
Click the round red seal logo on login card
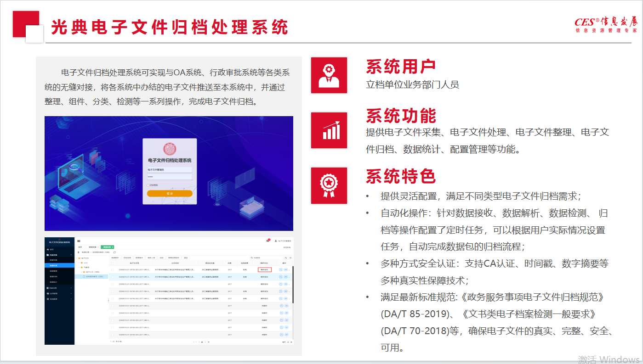170,149
